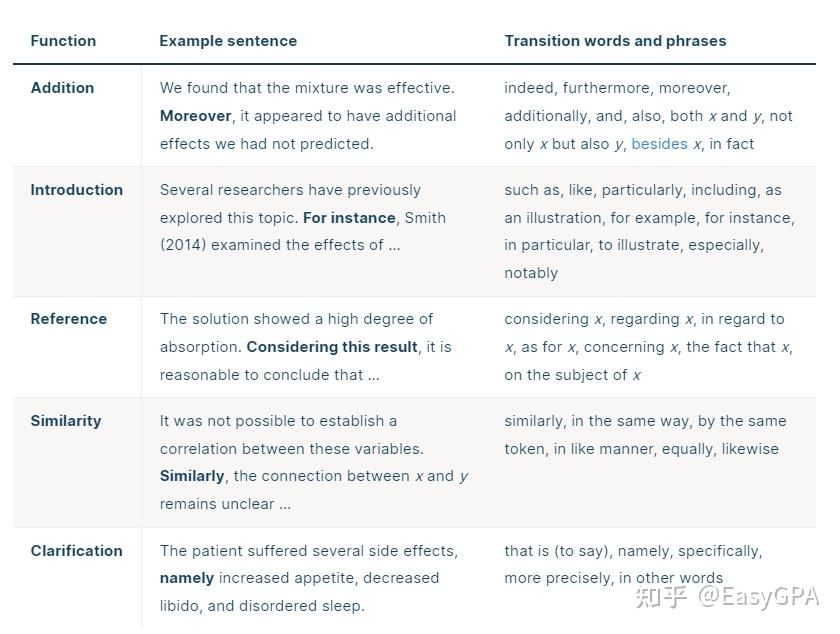Click the Transition words and phrases header

[615, 41]
